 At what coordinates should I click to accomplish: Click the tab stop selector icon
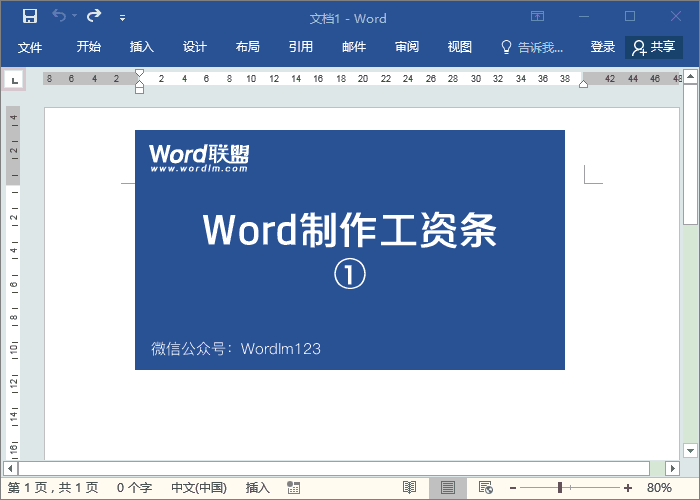(14, 80)
